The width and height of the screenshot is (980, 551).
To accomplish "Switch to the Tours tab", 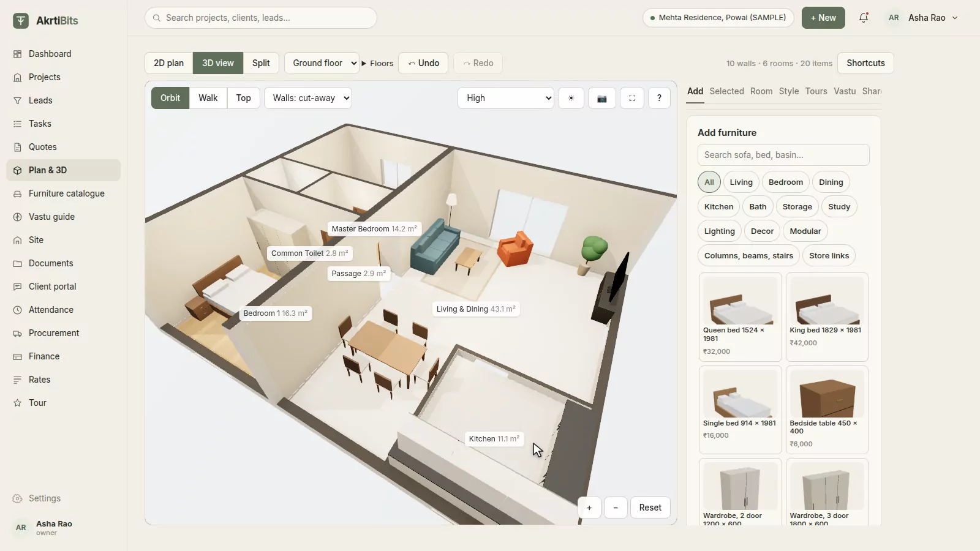I will coord(816,91).
